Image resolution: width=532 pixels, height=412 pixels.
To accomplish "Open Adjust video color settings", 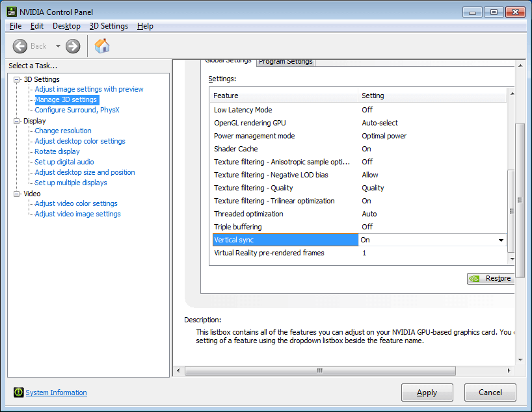I will coord(76,203).
